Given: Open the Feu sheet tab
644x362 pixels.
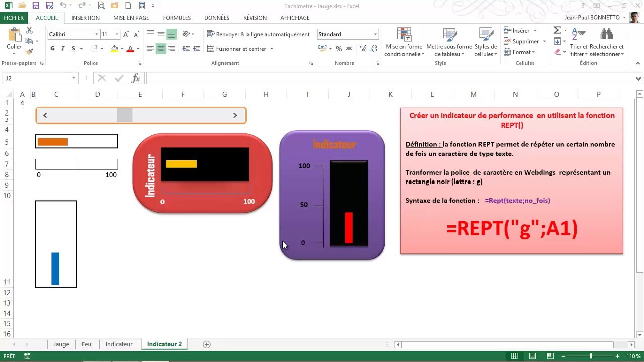Looking at the screenshot, I should pyautogui.click(x=87, y=344).
